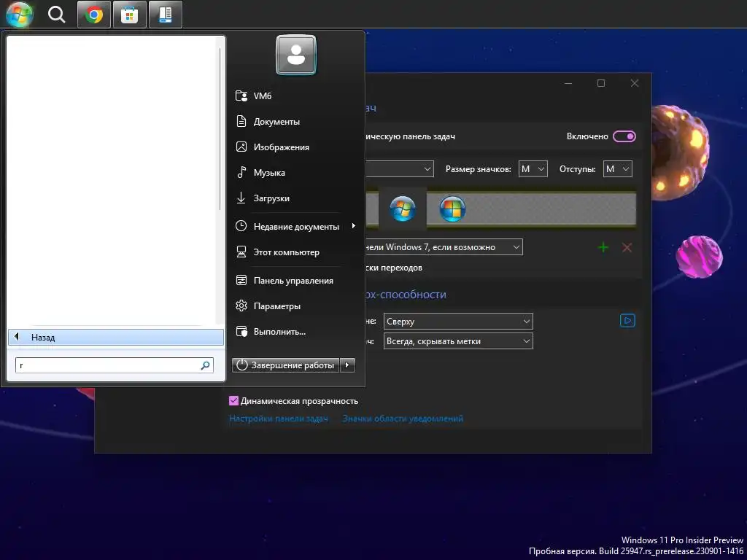
Task: Open the Отступы dropdown
Action: (x=618, y=169)
